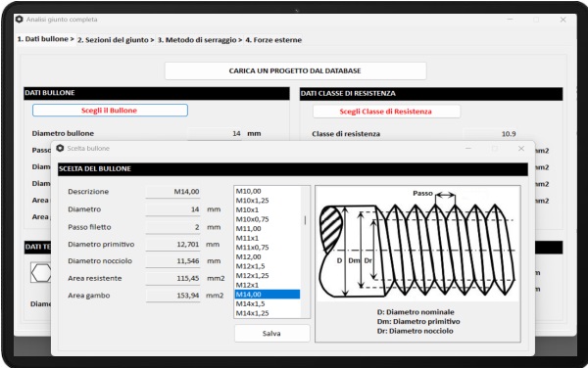
Task: Maximize the Scelta bullone dialog
Action: [495, 149]
